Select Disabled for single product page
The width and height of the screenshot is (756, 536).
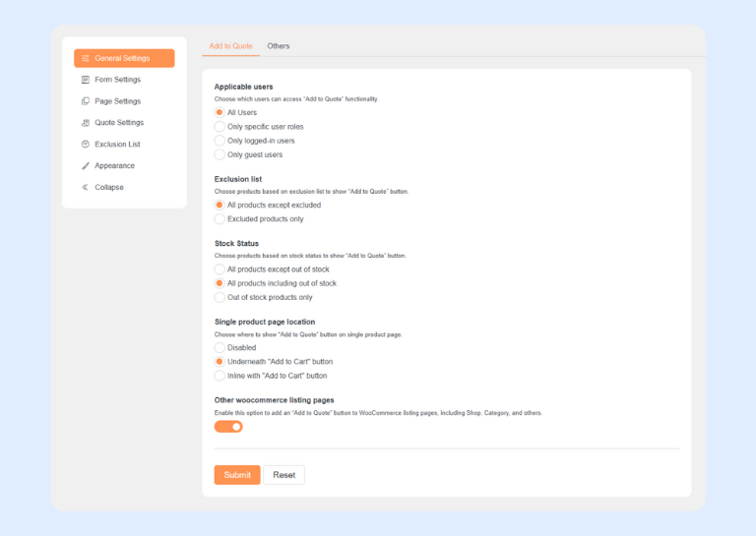pyautogui.click(x=220, y=348)
